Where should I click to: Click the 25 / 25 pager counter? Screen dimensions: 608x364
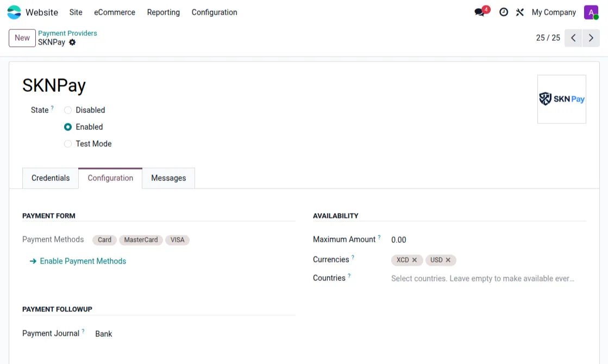[548, 38]
